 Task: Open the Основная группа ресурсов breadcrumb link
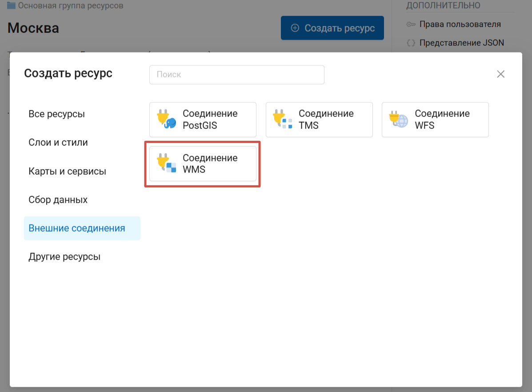coord(71,6)
